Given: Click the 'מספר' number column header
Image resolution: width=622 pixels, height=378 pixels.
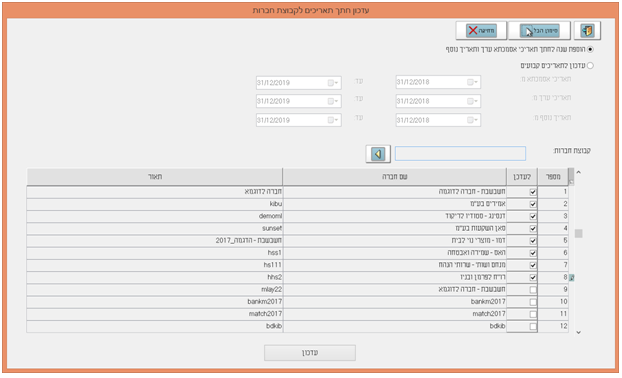Looking at the screenshot, I should coord(553,177).
